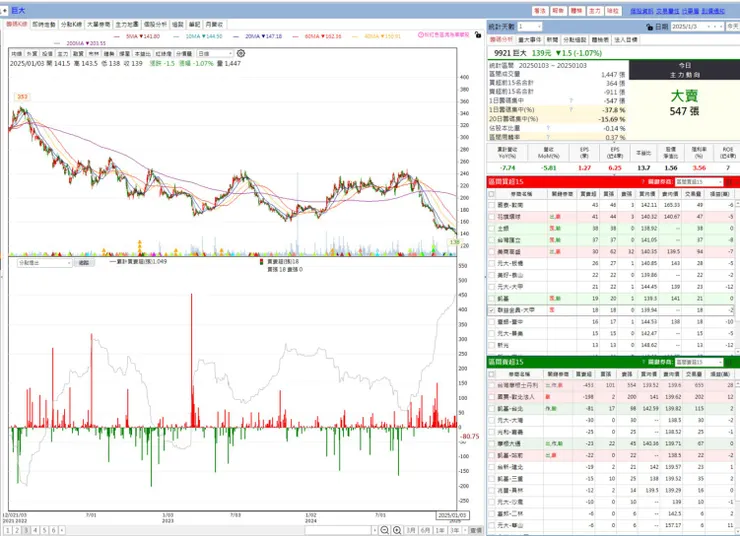The height and width of the screenshot is (536, 740).
Task: Select the 月營收 tab
Action: tap(214, 25)
